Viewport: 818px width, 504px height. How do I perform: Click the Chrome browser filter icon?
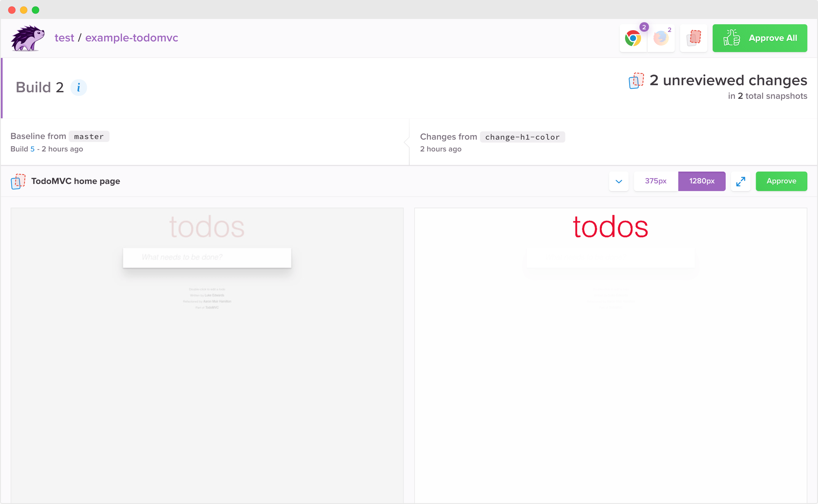click(634, 38)
